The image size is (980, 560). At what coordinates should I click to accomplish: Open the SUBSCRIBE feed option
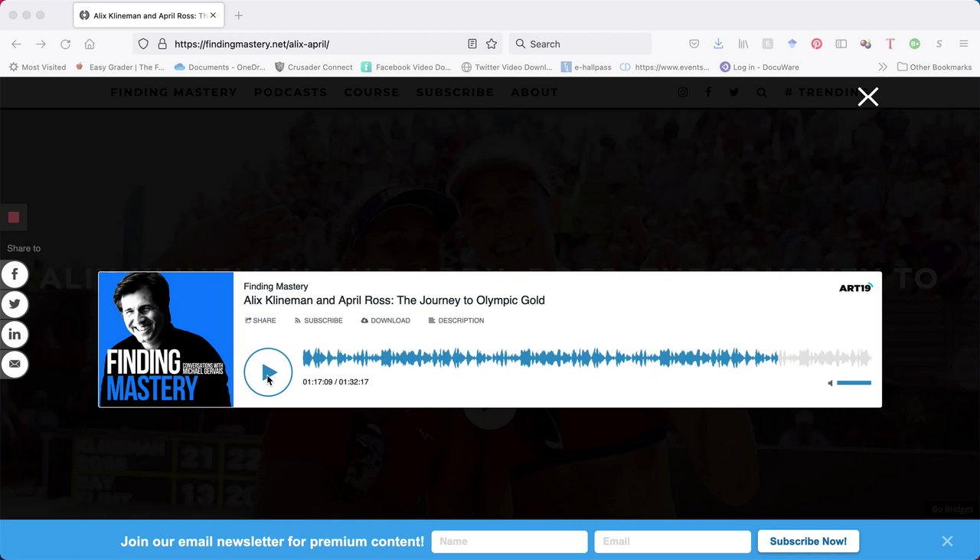(x=318, y=320)
